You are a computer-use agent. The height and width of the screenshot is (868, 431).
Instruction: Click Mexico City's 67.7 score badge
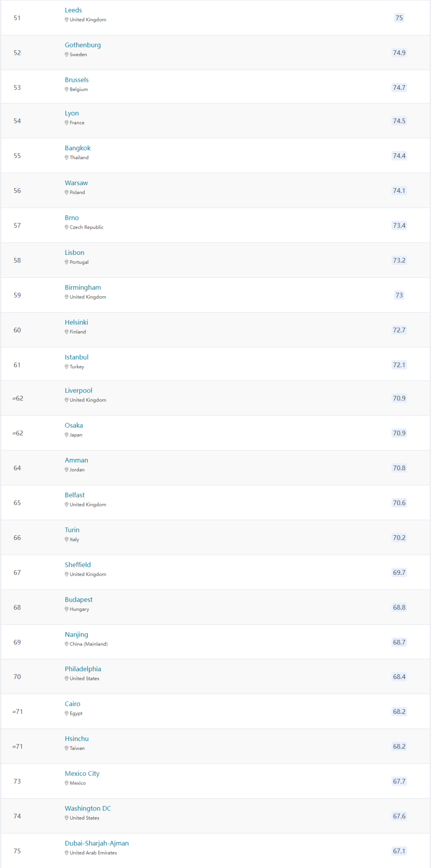(x=399, y=781)
